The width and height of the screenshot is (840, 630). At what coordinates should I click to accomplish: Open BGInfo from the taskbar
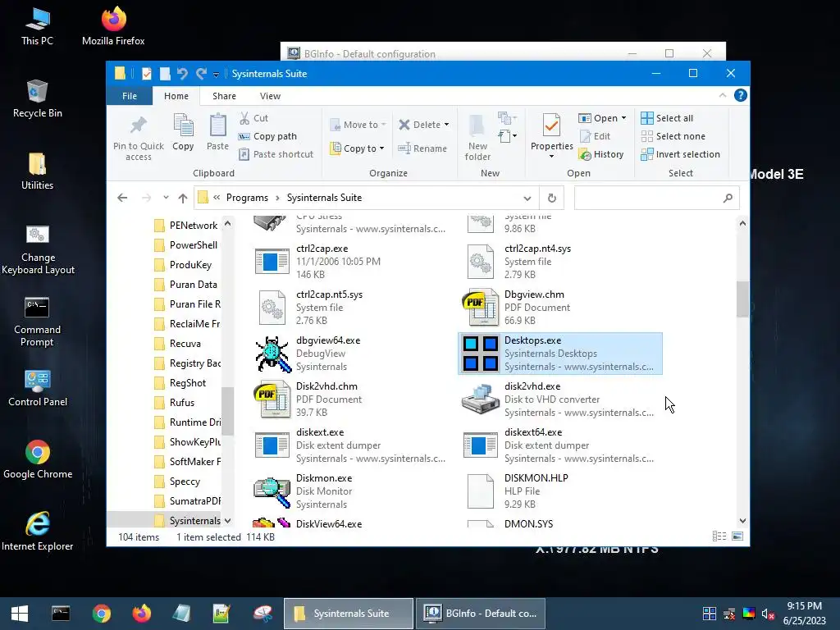click(481, 614)
